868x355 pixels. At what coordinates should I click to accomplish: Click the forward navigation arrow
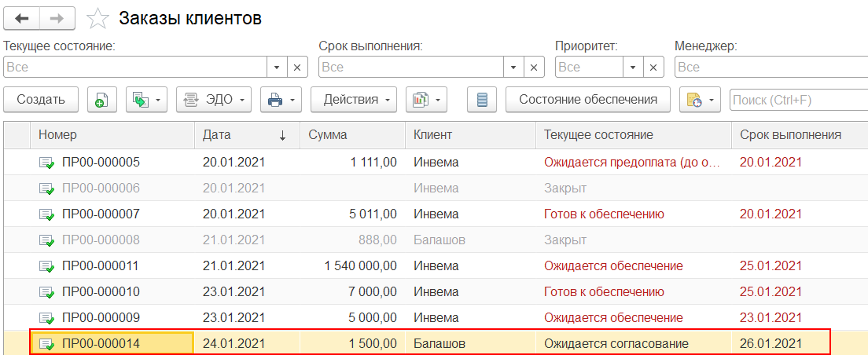[57, 16]
